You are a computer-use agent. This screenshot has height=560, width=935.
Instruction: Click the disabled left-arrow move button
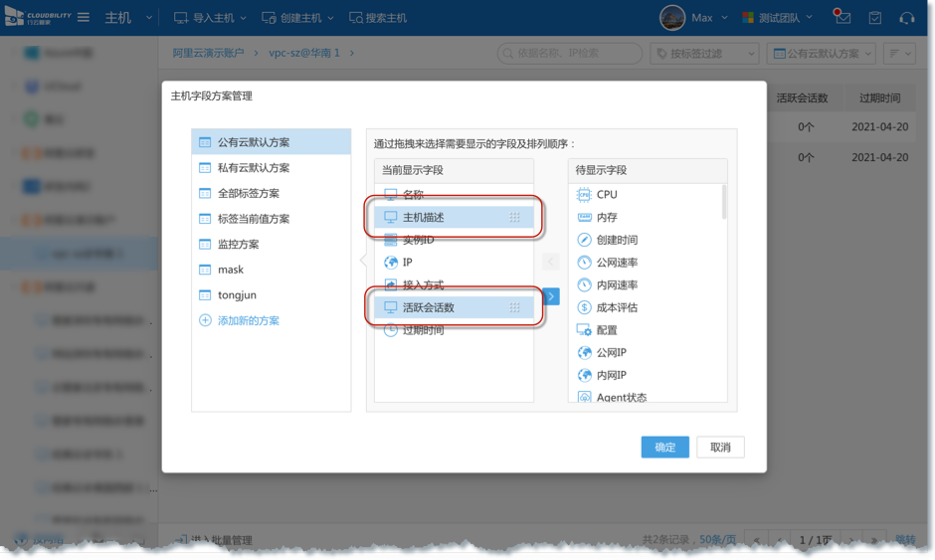click(551, 263)
